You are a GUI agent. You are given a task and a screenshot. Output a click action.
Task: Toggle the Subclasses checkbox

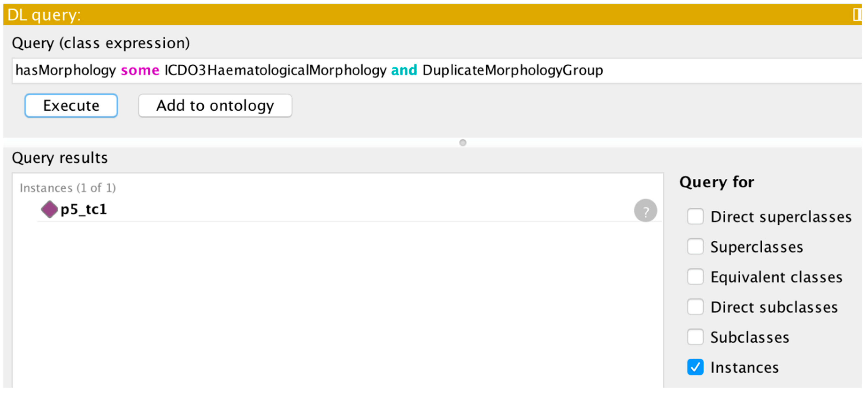695,337
